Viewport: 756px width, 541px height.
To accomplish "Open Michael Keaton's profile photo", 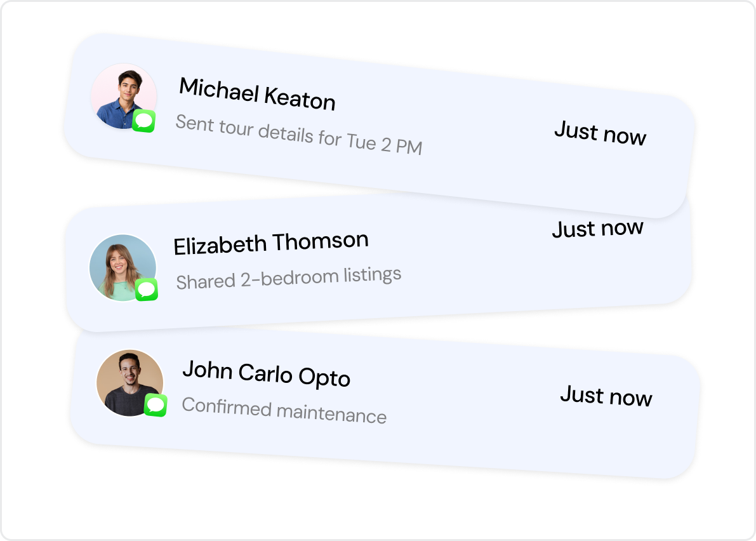I will click(123, 97).
